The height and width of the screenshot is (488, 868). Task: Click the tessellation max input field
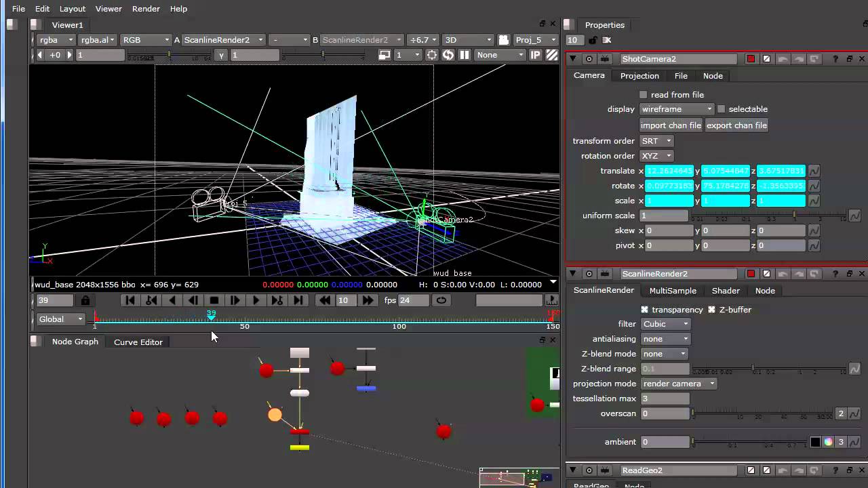pyautogui.click(x=665, y=399)
